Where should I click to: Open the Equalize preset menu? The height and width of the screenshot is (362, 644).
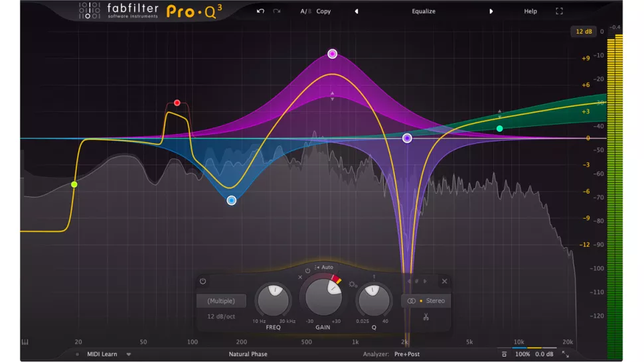(x=423, y=11)
